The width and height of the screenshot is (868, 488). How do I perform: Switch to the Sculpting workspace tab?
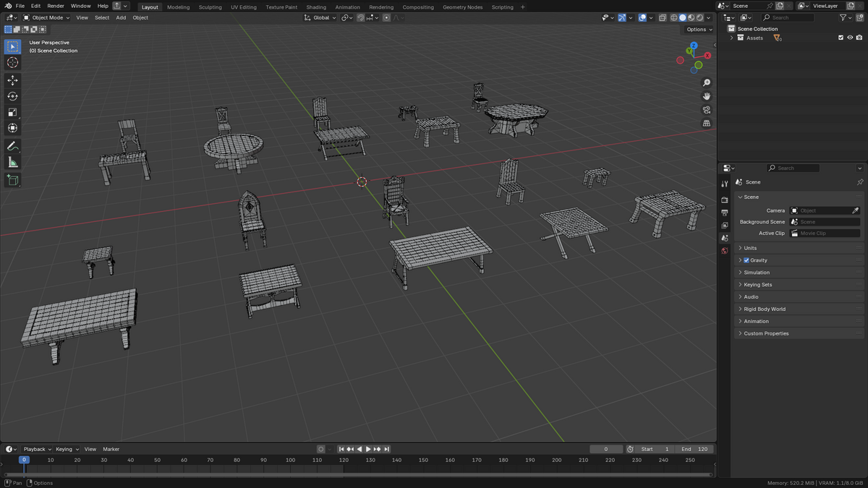coord(210,7)
